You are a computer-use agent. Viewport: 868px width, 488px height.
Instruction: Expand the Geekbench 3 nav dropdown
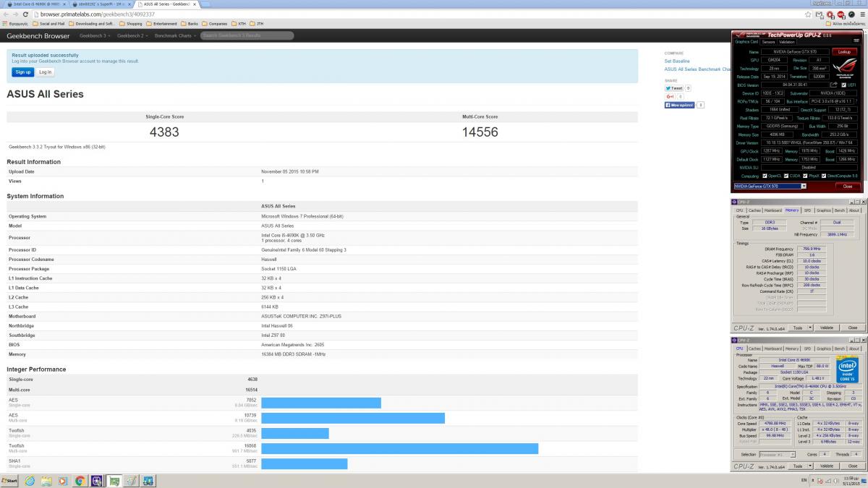click(94, 35)
